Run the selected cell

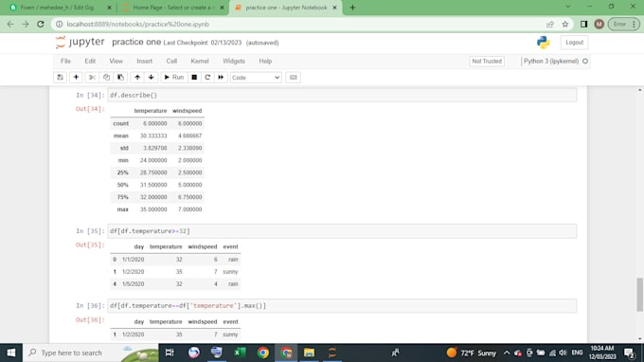[173, 78]
